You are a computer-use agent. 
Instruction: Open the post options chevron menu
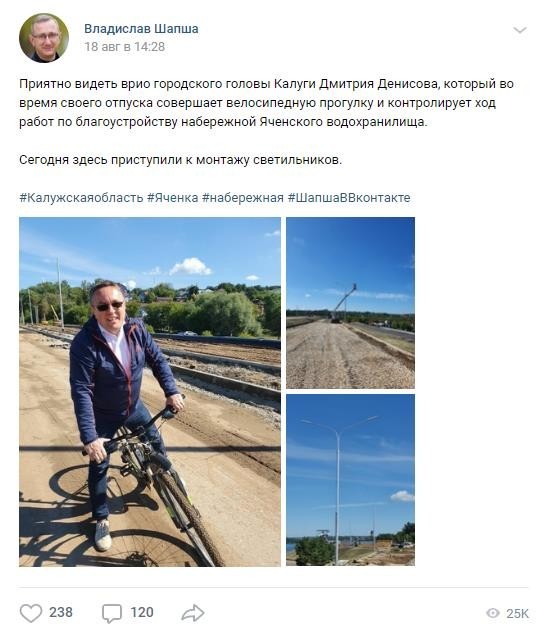point(519,30)
